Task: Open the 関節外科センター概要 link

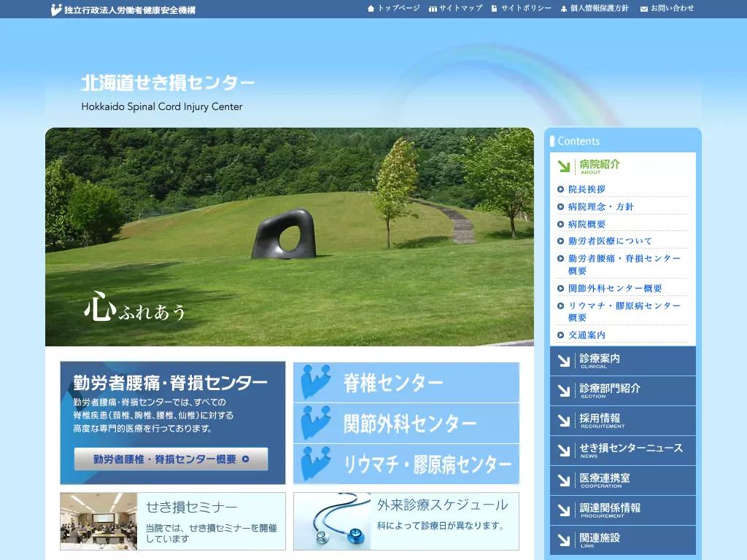Action: pos(614,289)
